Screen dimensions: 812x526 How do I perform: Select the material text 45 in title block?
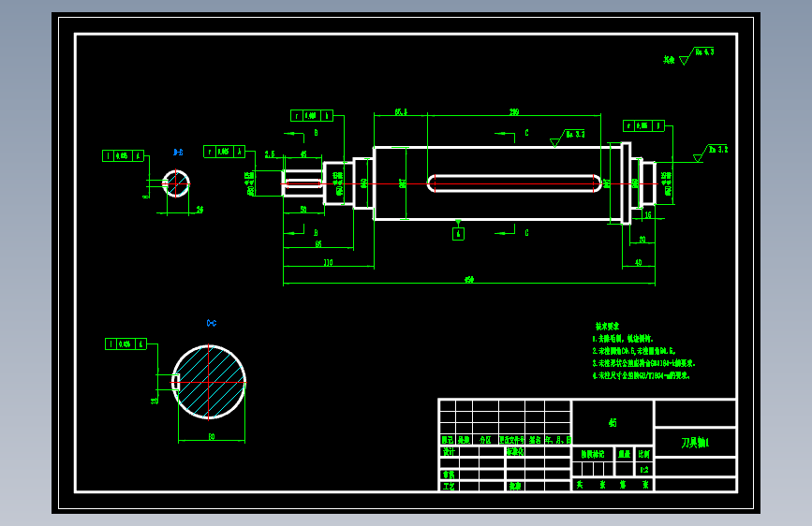tap(613, 422)
